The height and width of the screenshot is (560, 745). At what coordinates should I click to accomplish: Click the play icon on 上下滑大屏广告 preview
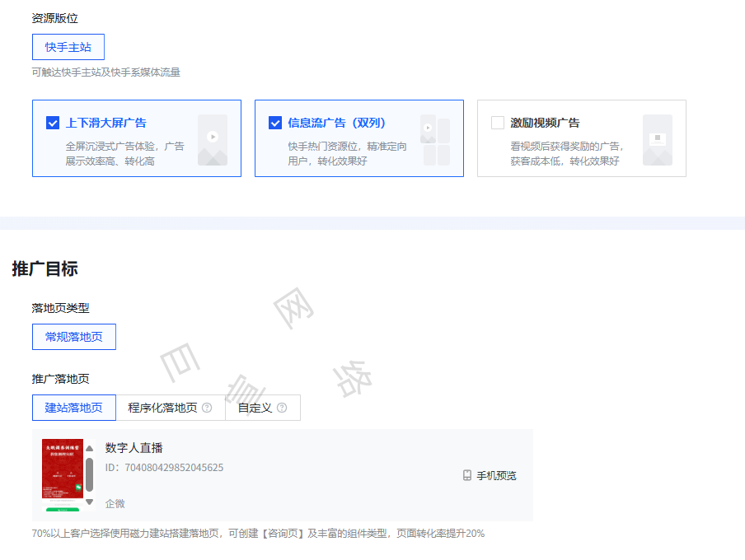coord(213,138)
